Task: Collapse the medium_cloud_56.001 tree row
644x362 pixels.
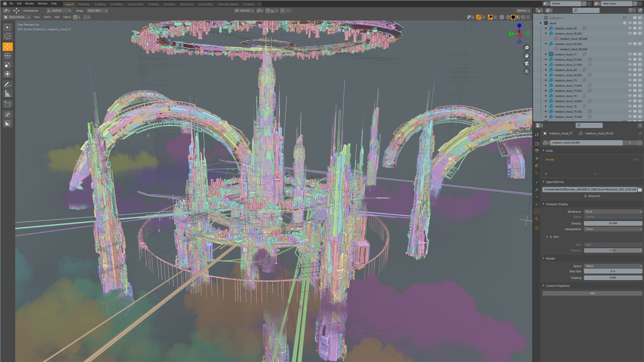Action: point(546,34)
